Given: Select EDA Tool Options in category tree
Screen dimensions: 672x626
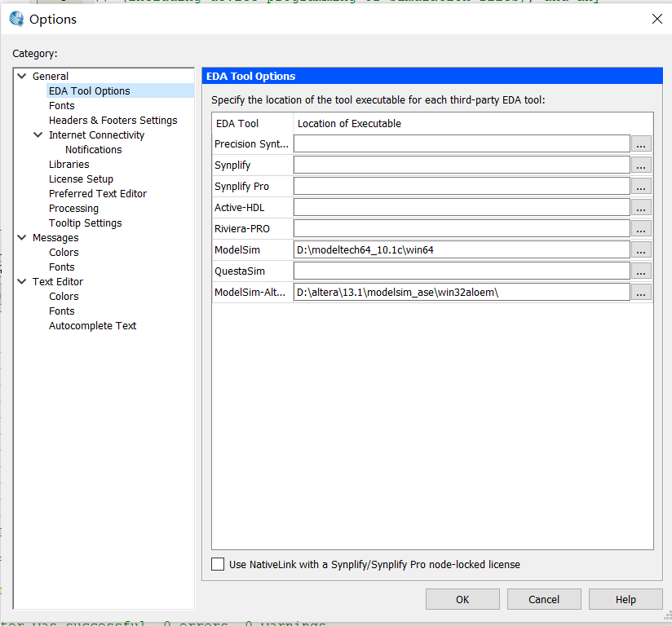Looking at the screenshot, I should (89, 90).
